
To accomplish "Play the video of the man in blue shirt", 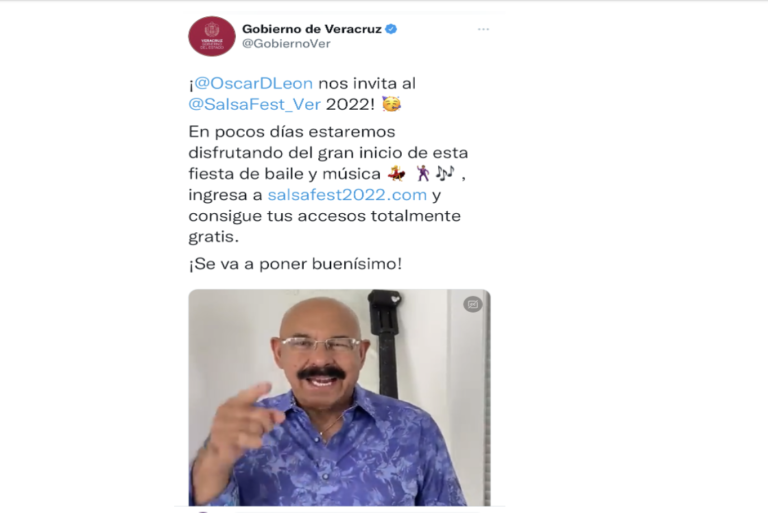I will tap(339, 397).
